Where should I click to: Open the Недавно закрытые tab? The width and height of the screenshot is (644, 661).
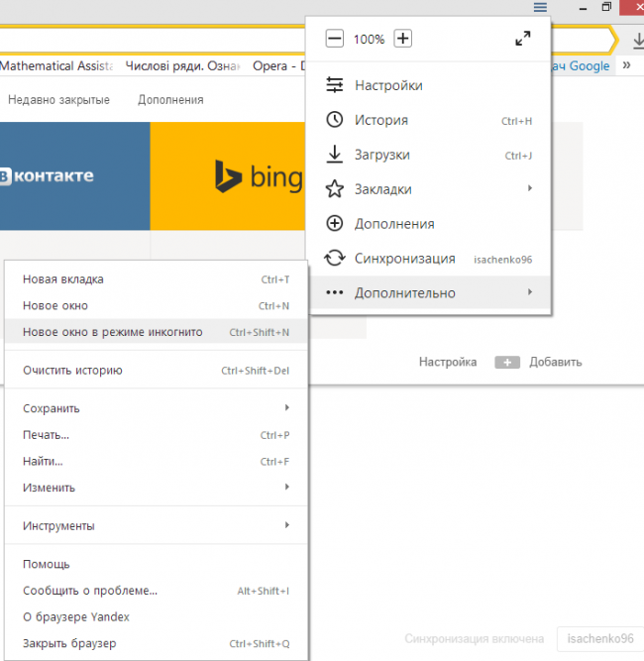58,99
